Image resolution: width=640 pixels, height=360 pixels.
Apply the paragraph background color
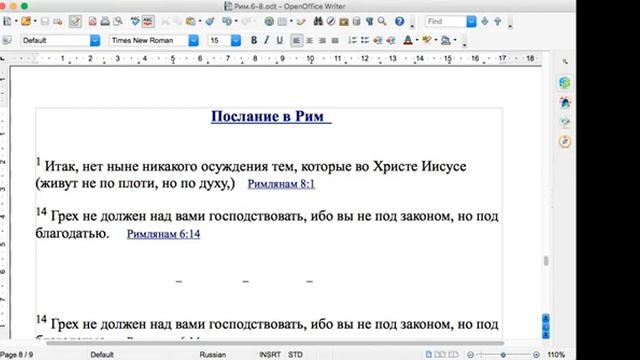tap(446, 40)
